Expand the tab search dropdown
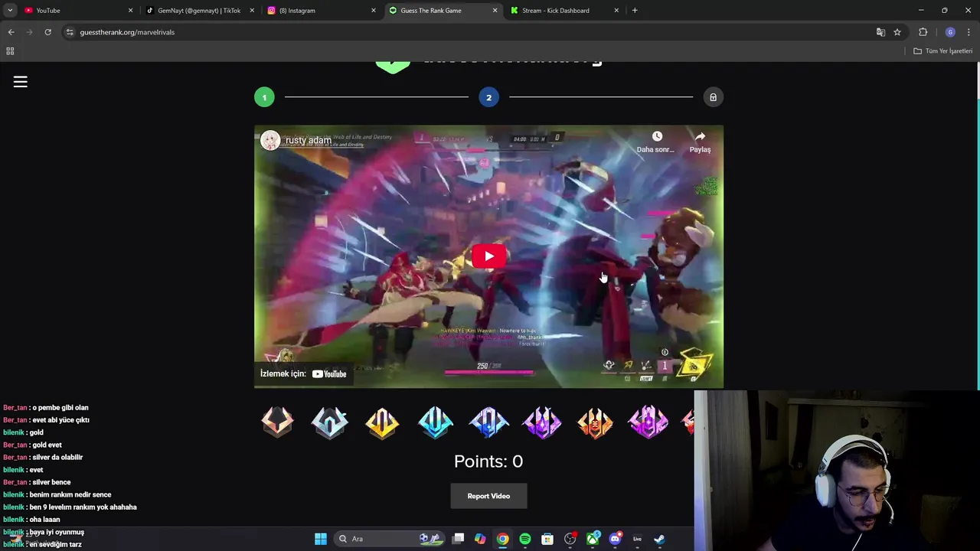980x551 pixels. pyautogui.click(x=10, y=10)
